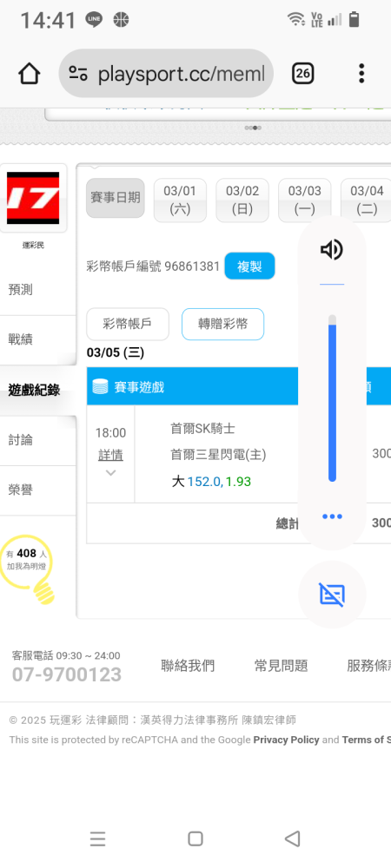
Task: Adjust the media volume slider
Action: (x=332, y=398)
